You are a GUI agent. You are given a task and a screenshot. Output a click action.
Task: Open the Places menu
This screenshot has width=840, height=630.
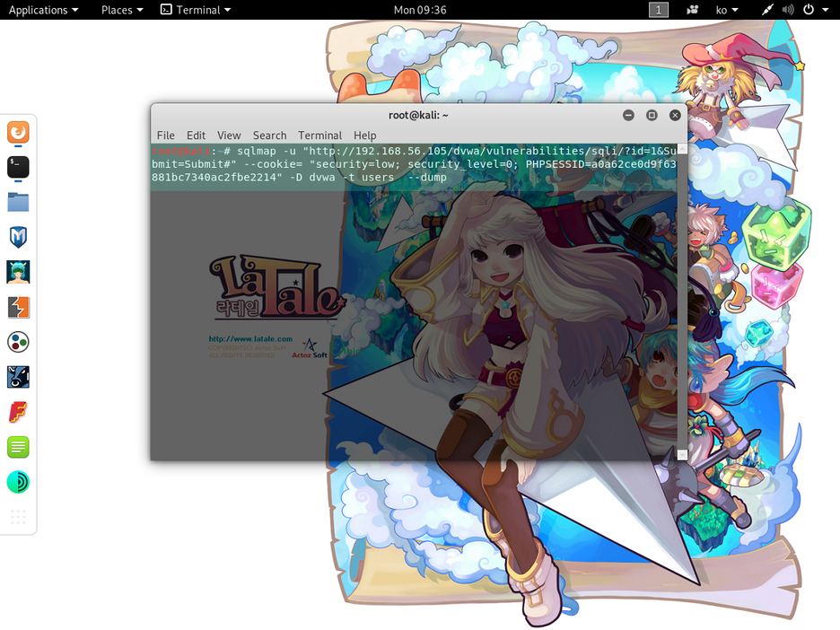[122, 10]
